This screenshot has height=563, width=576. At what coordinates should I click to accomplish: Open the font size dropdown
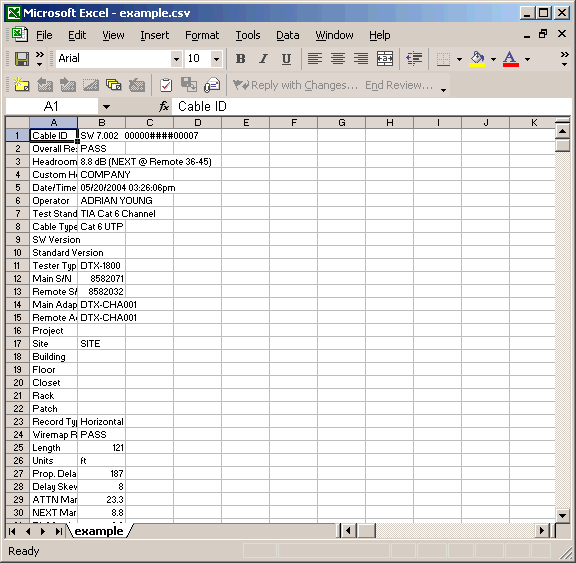(x=217, y=59)
